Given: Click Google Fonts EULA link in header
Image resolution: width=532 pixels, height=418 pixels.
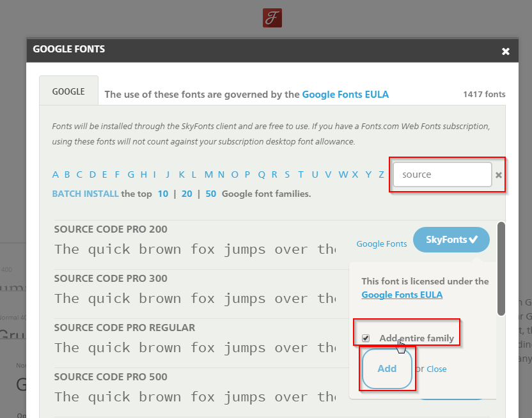Looking at the screenshot, I should (345, 95).
